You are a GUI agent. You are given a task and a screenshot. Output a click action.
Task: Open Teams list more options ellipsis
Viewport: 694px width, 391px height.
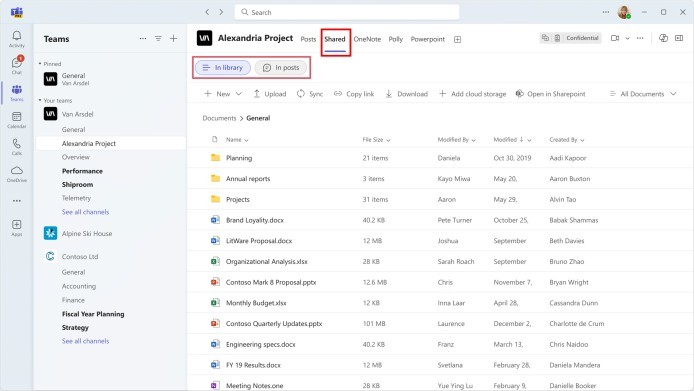click(x=143, y=39)
